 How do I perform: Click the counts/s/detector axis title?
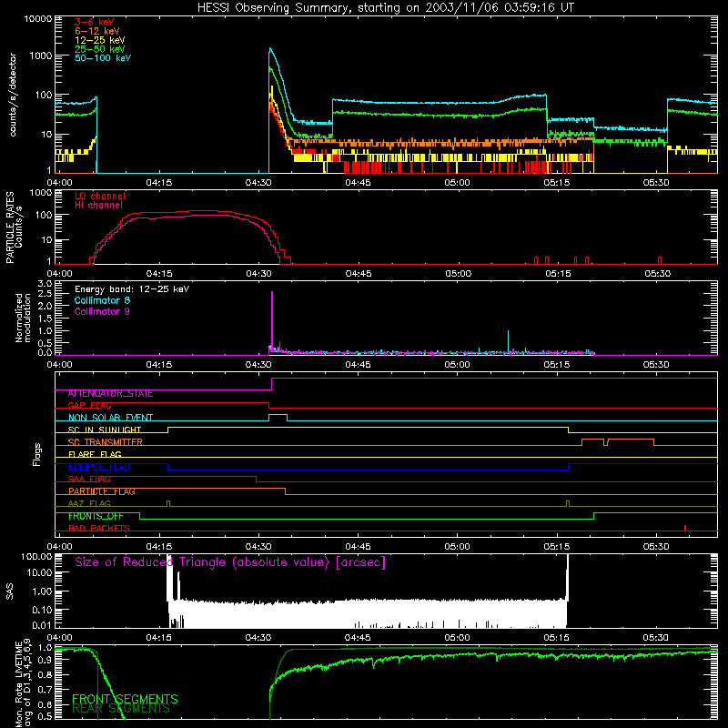[x=13, y=95]
